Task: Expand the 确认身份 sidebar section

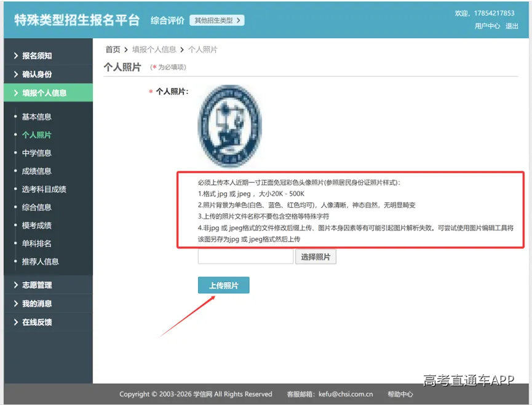Action: click(x=48, y=74)
